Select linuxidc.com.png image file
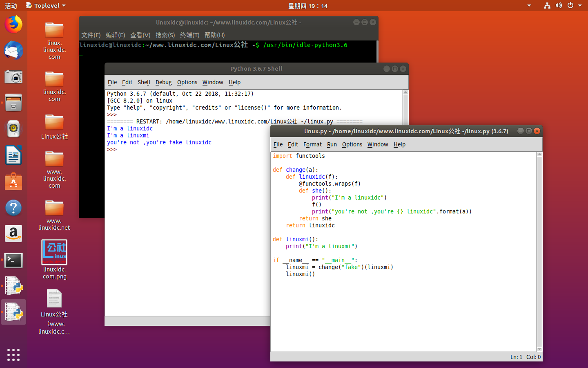The height and width of the screenshot is (368, 588). (54, 260)
